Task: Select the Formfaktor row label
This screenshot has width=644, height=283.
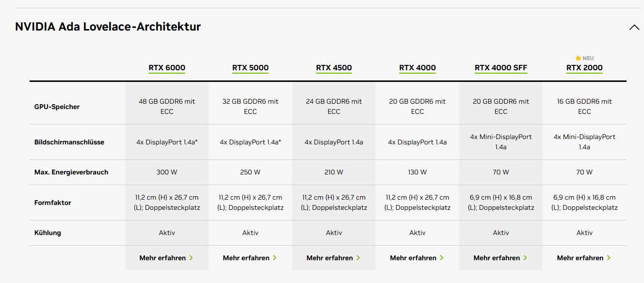Action: (52, 203)
